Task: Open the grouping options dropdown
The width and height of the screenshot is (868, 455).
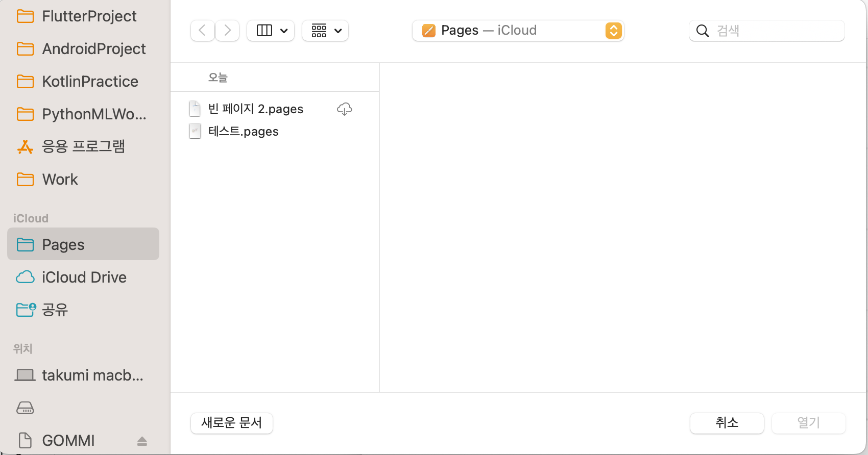Action: pyautogui.click(x=325, y=31)
